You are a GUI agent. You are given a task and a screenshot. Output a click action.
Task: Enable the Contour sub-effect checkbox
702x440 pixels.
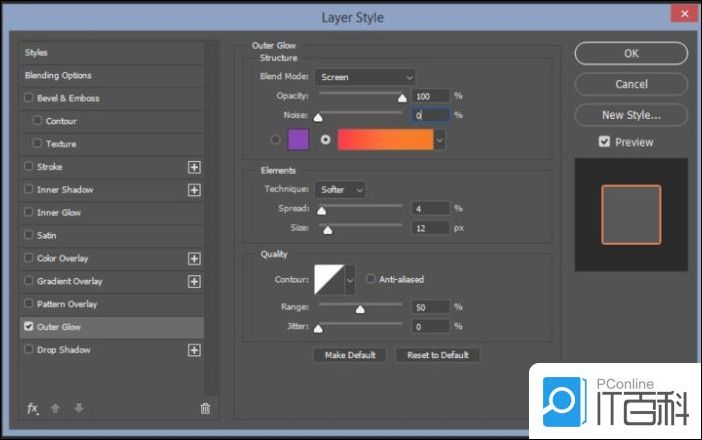click(38, 120)
